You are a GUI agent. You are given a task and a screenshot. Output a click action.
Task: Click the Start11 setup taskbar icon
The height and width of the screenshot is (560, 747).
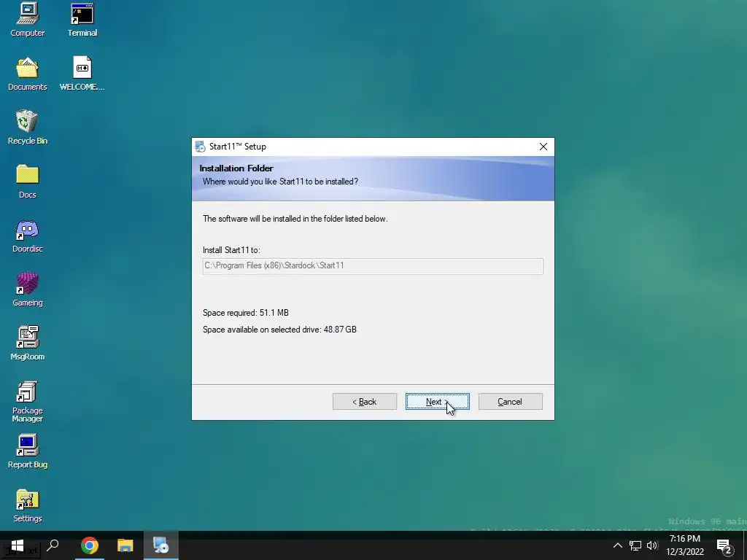tap(161, 545)
